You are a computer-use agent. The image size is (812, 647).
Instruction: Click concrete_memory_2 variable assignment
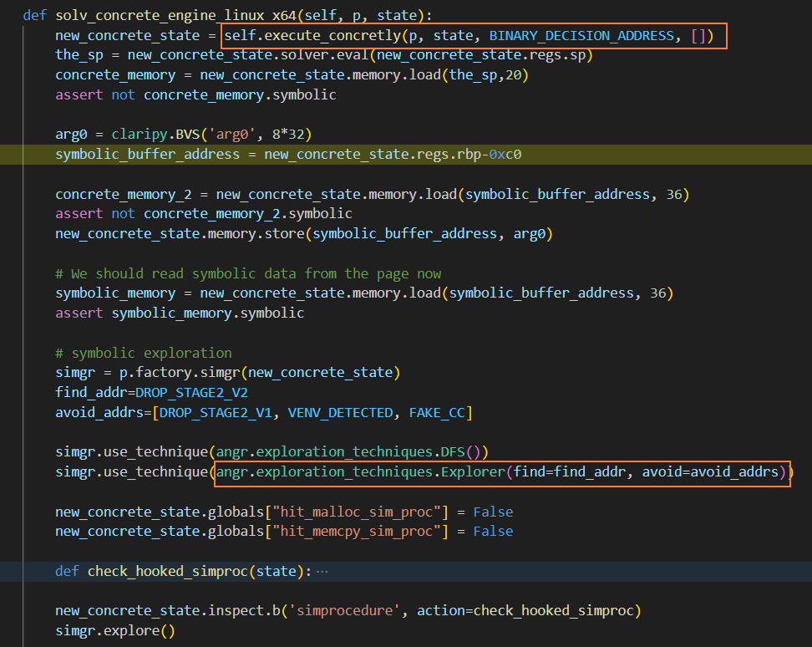tap(124, 194)
